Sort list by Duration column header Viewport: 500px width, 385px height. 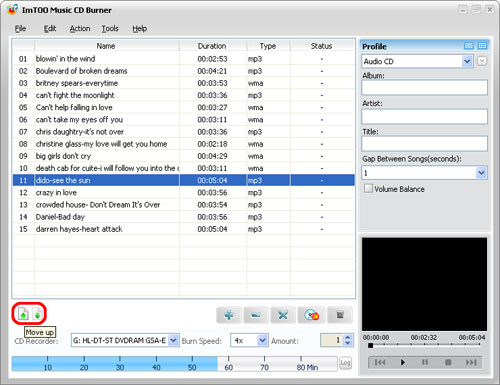(213, 46)
